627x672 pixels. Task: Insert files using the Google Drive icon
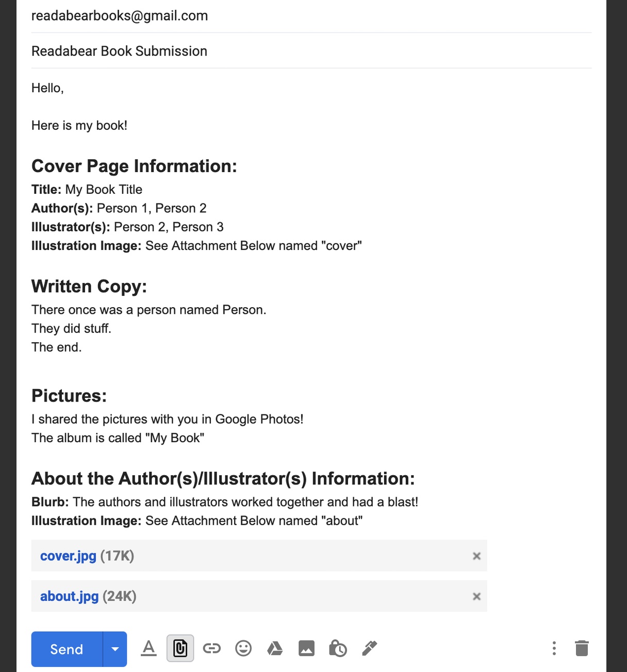point(275,648)
